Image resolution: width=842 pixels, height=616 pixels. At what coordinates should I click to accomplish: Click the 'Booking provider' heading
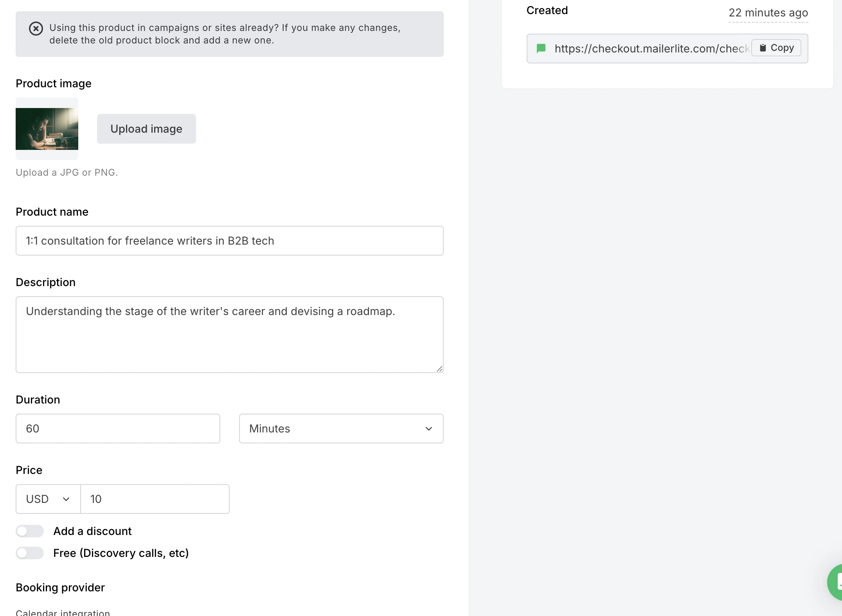click(x=60, y=587)
